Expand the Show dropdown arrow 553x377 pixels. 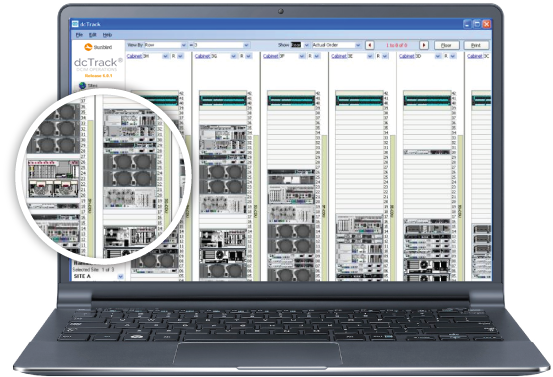pyautogui.click(x=306, y=45)
